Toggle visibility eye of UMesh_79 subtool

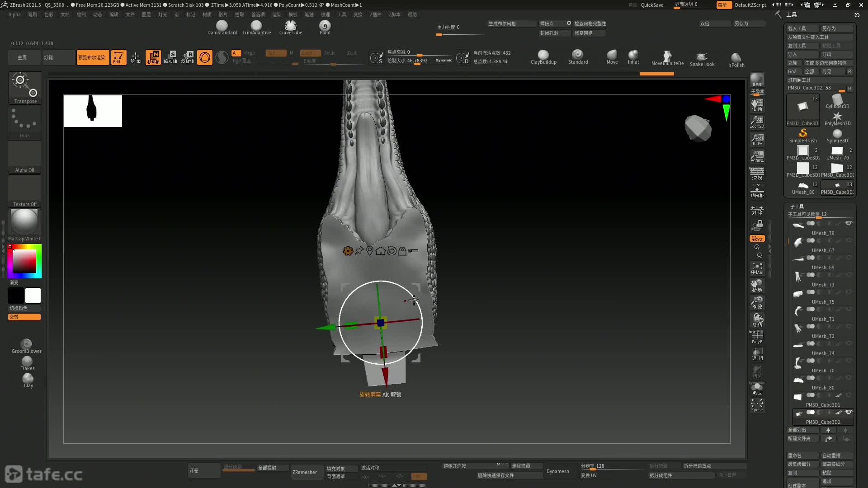click(x=849, y=224)
